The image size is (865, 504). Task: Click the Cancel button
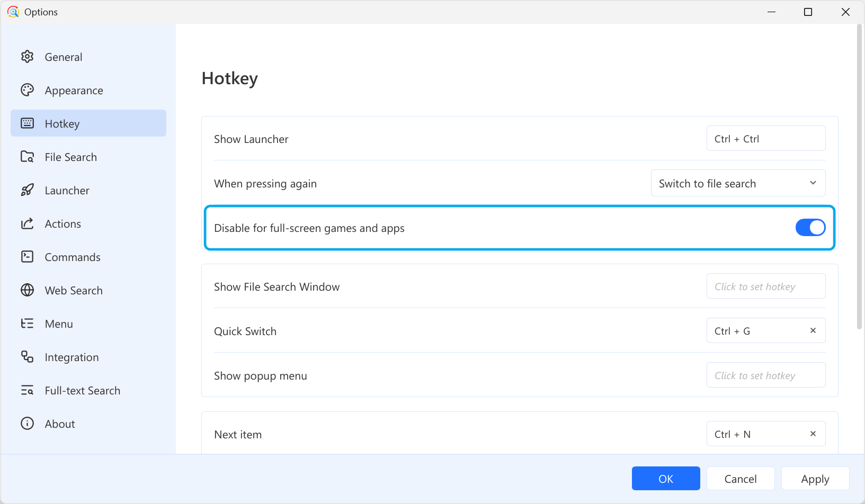coord(741,479)
